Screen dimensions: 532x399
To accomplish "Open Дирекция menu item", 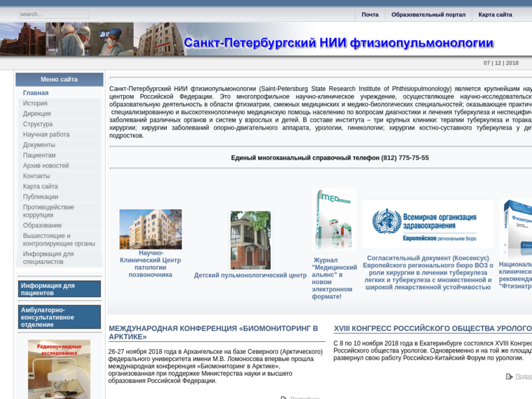I will [x=59, y=114].
